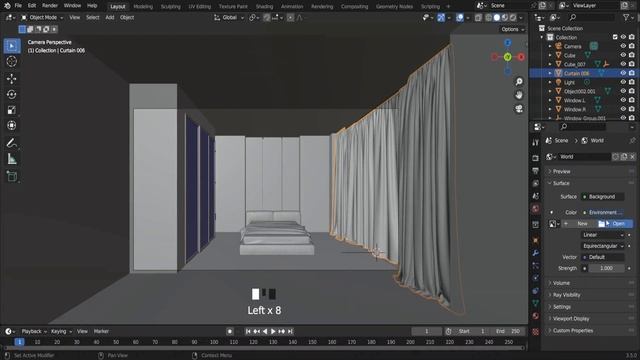Open the Object Mode dropdown
The height and width of the screenshot is (360, 640).
pos(42,18)
